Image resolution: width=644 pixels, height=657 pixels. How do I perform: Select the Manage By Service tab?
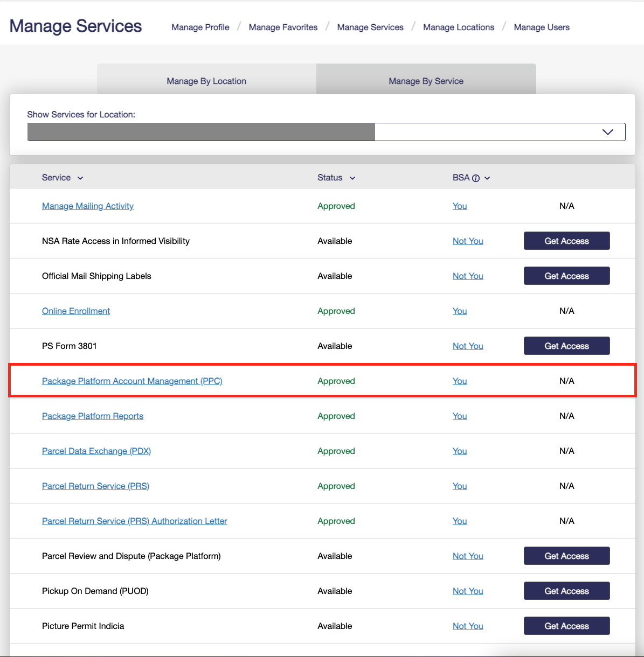[426, 81]
